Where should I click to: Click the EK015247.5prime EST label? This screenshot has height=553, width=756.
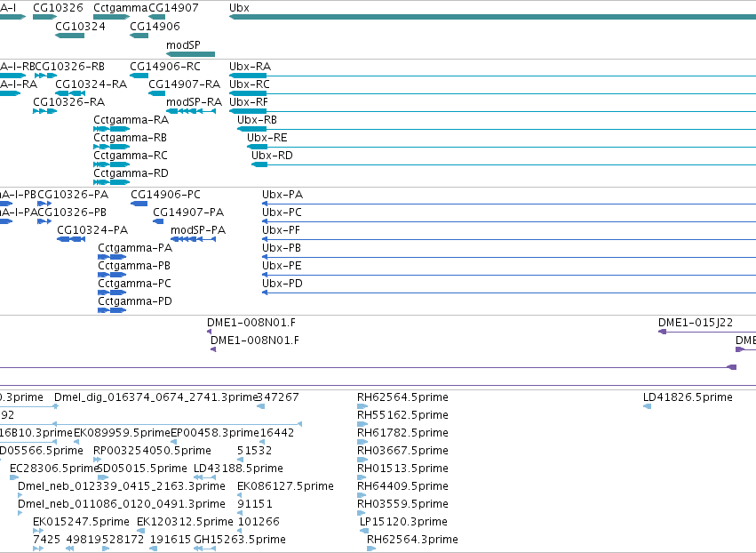pos(81,523)
